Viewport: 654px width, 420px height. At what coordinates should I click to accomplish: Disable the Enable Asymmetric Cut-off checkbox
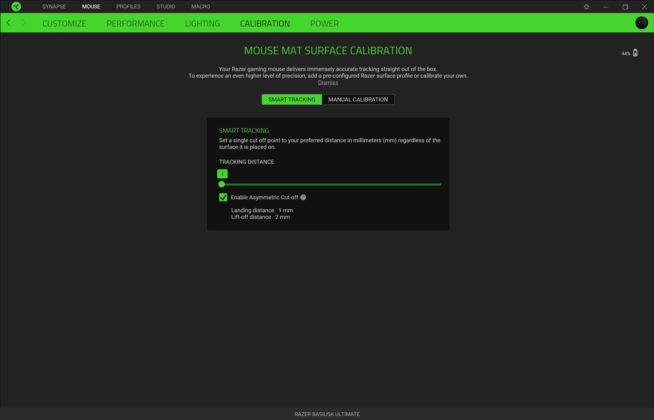coord(223,197)
